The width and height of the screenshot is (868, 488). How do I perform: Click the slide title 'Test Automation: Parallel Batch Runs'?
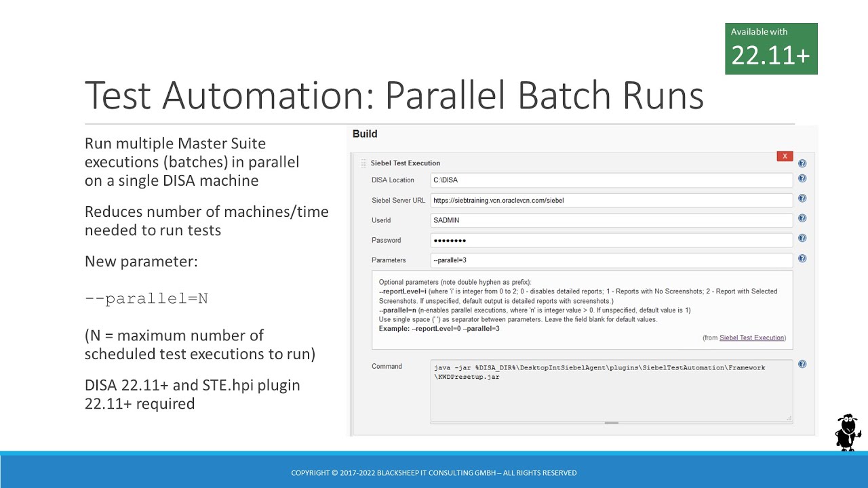click(394, 96)
